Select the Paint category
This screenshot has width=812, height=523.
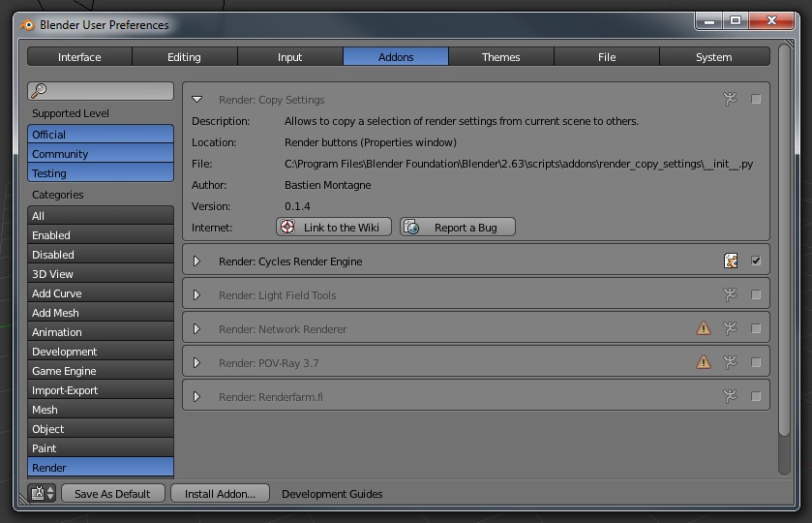tap(101, 447)
